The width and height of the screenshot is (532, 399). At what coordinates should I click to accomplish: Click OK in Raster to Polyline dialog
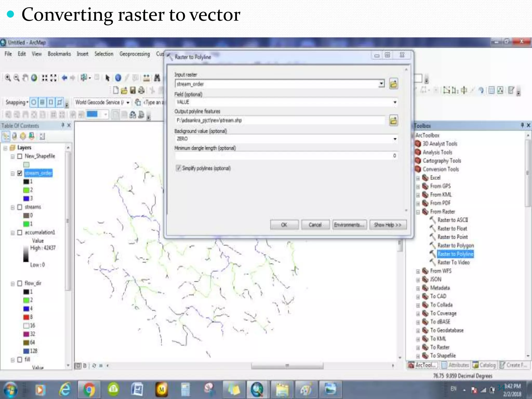(284, 225)
